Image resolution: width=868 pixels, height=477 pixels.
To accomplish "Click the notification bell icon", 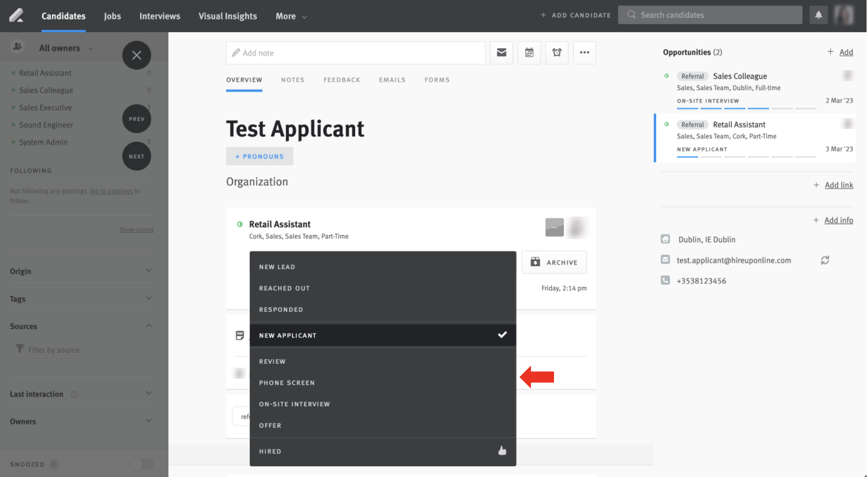I will tap(819, 15).
